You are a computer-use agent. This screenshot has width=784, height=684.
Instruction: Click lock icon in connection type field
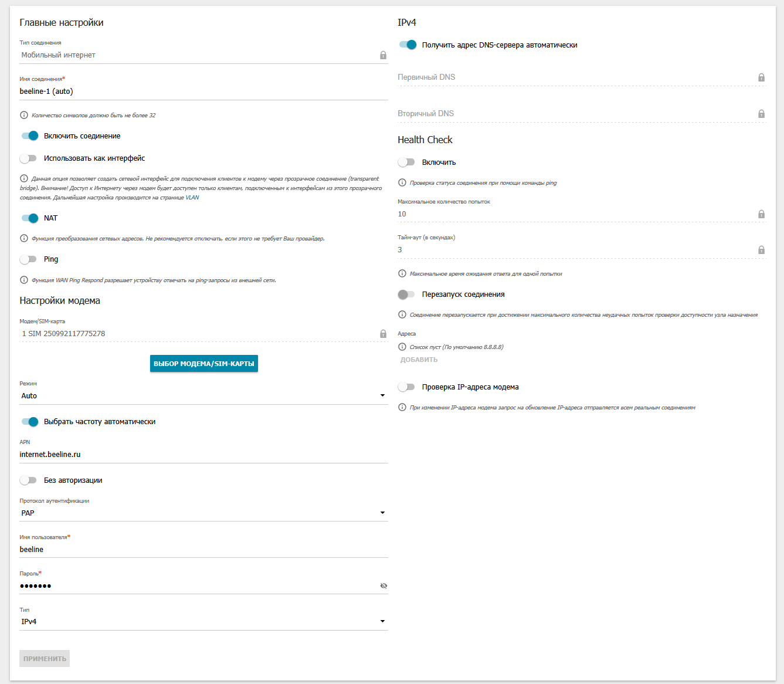383,55
